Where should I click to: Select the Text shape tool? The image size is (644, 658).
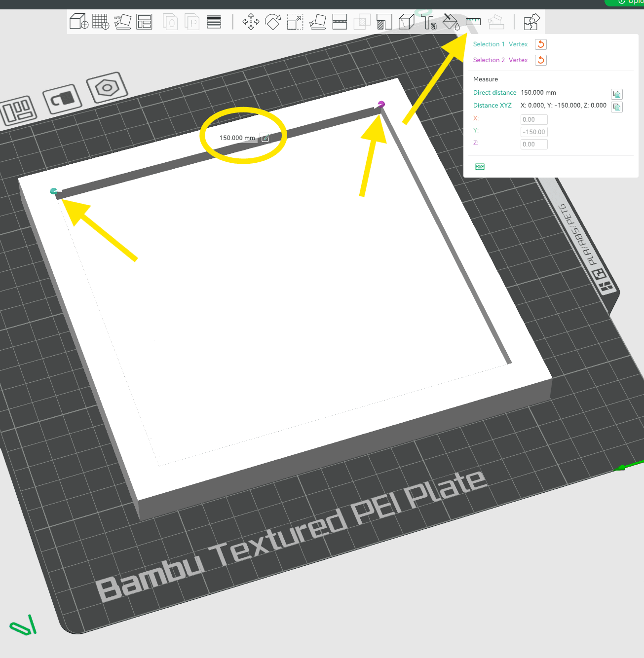coord(428,22)
